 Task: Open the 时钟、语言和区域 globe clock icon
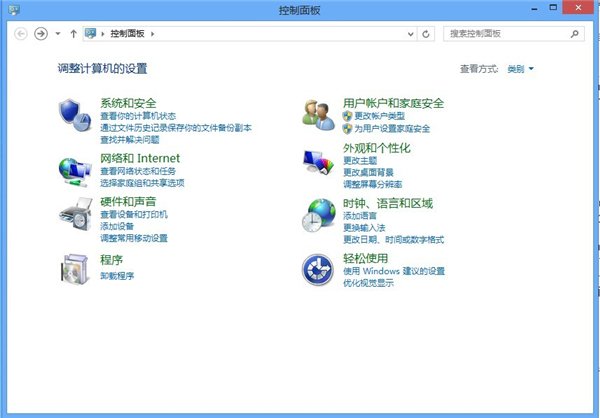(x=318, y=215)
